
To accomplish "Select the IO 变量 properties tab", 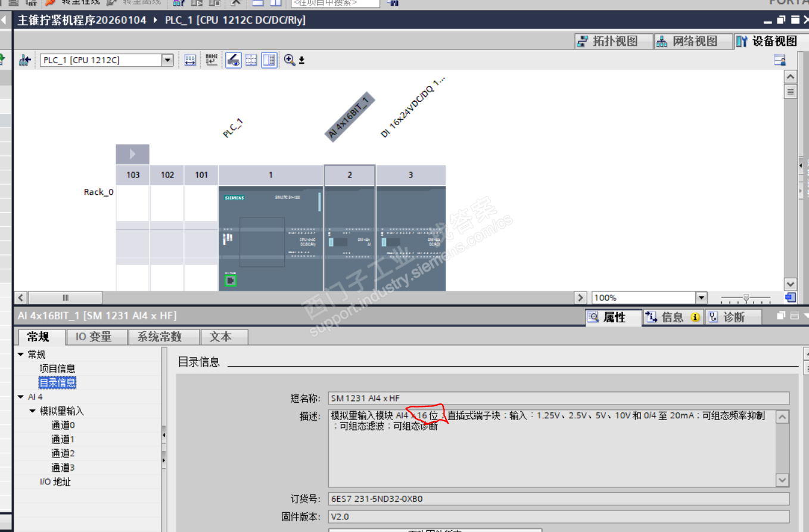I will tap(97, 337).
